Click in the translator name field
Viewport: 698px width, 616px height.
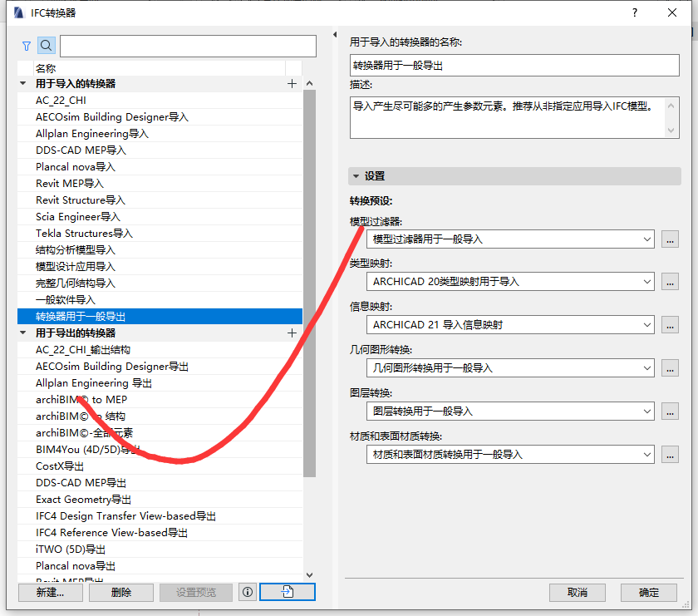pos(514,66)
